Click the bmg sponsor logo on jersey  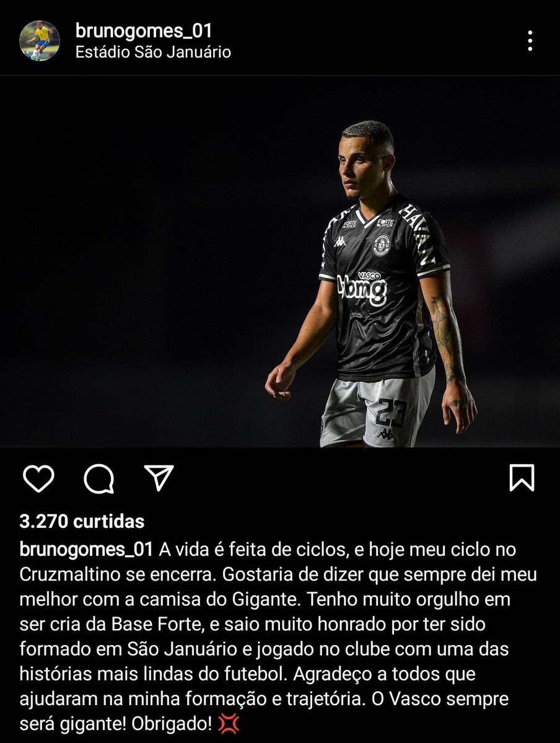coord(362,289)
